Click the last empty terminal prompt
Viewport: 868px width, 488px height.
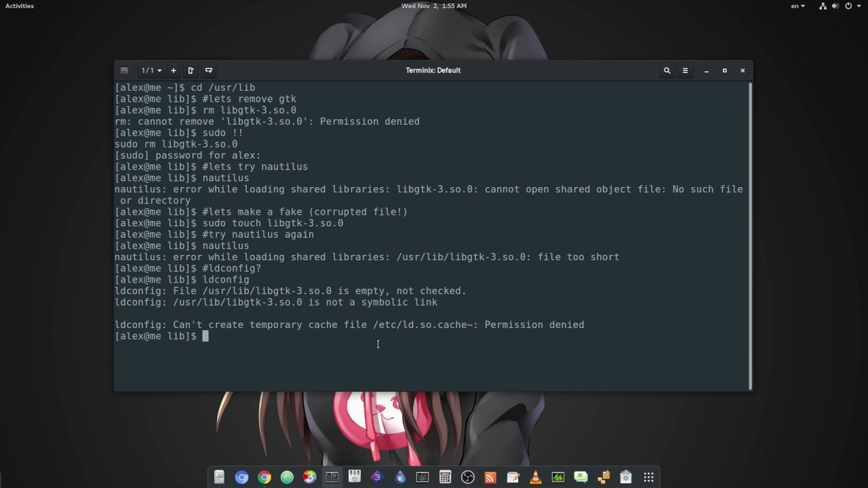(162, 336)
